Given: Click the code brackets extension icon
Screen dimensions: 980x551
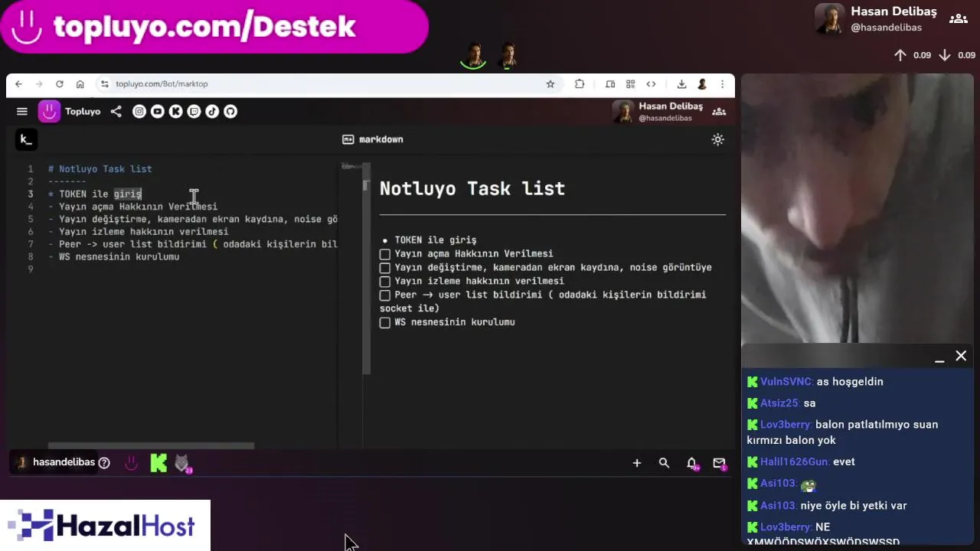Looking at the screenshot, I should [651, 84].
